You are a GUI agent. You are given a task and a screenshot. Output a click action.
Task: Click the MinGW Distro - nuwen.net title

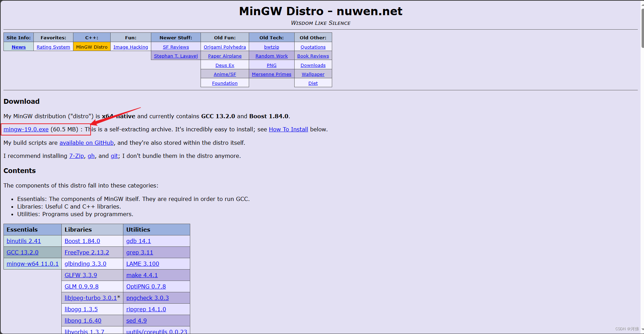320,11
